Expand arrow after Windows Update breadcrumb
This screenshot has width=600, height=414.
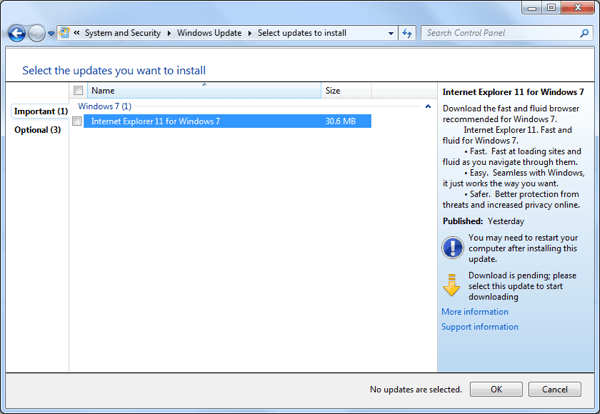click(x=249, y=33)
